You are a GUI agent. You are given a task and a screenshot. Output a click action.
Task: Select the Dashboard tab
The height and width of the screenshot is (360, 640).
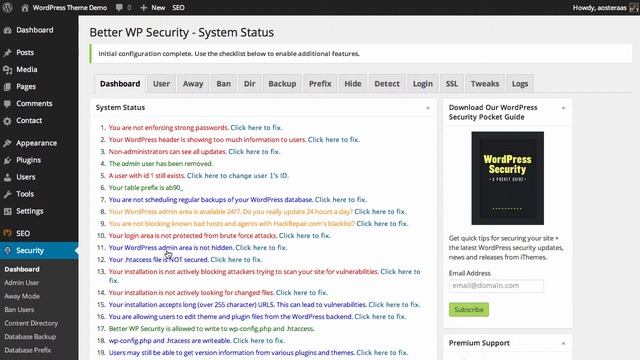pos(120,84)
